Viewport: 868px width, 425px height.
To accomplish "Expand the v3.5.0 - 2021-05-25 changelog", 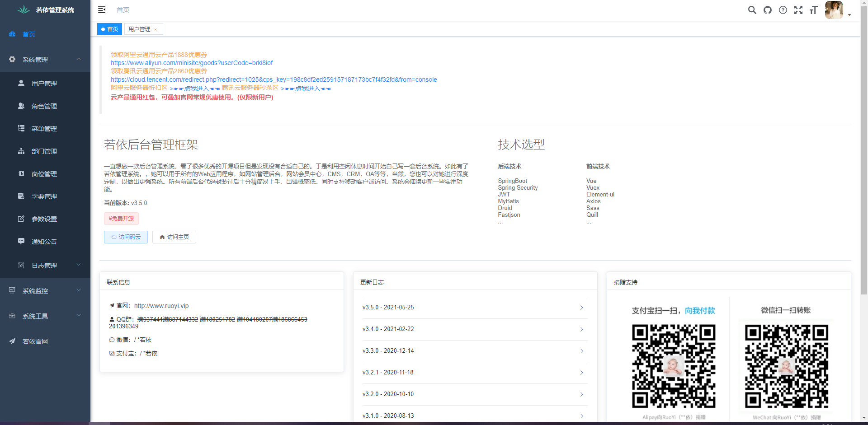I will [475, 308].
